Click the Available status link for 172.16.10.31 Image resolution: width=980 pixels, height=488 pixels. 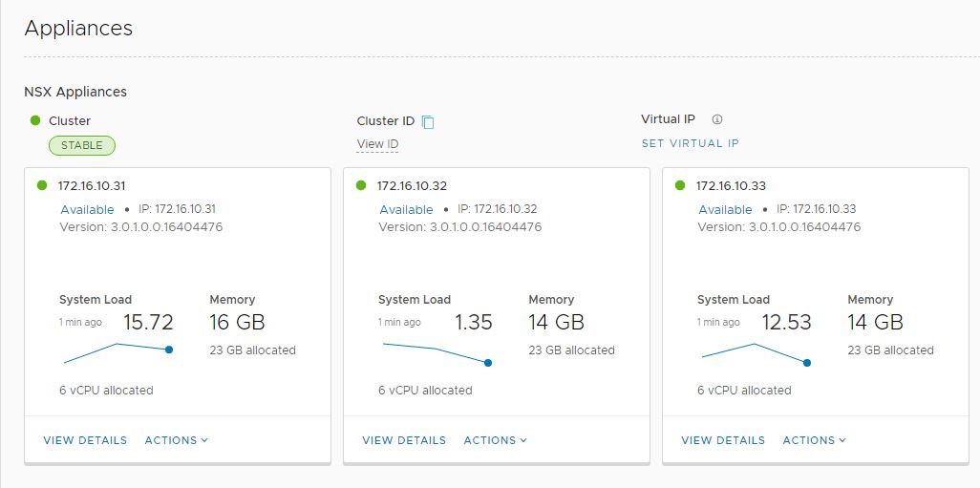[87, 209]
